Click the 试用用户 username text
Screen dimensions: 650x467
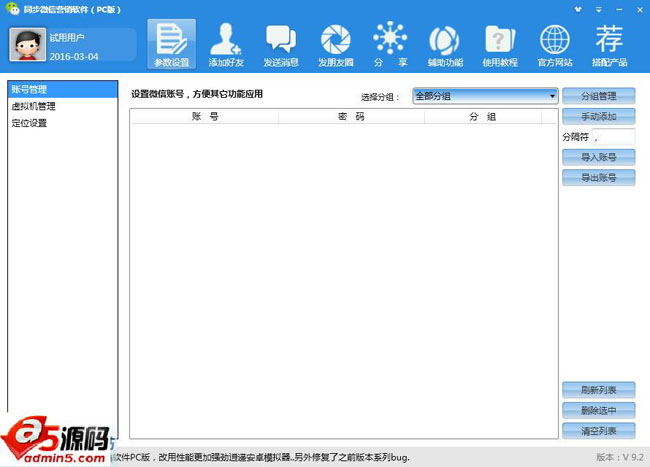pyautogui.click(x=67, y=38)
